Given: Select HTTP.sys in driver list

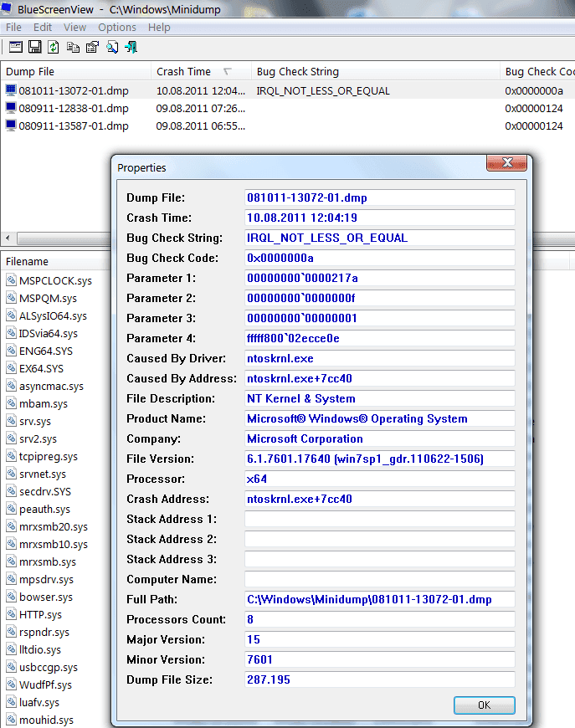Looking at the screenshot, I should coord(40,614).
